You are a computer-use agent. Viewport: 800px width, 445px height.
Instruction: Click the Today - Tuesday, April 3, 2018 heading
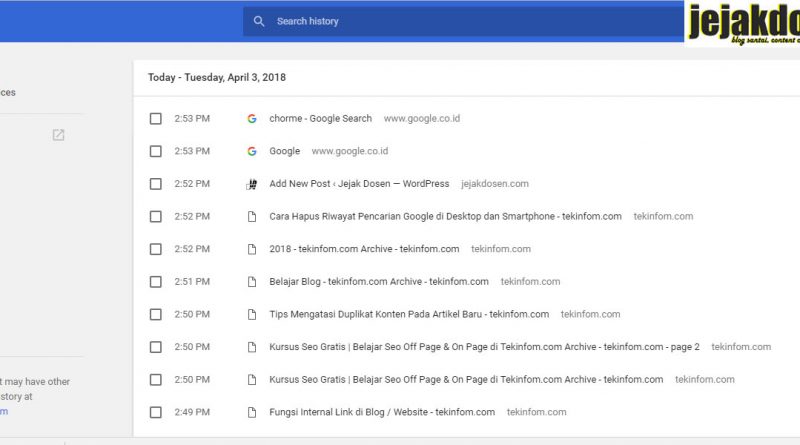pyautogui.click(x=217, y=78)
